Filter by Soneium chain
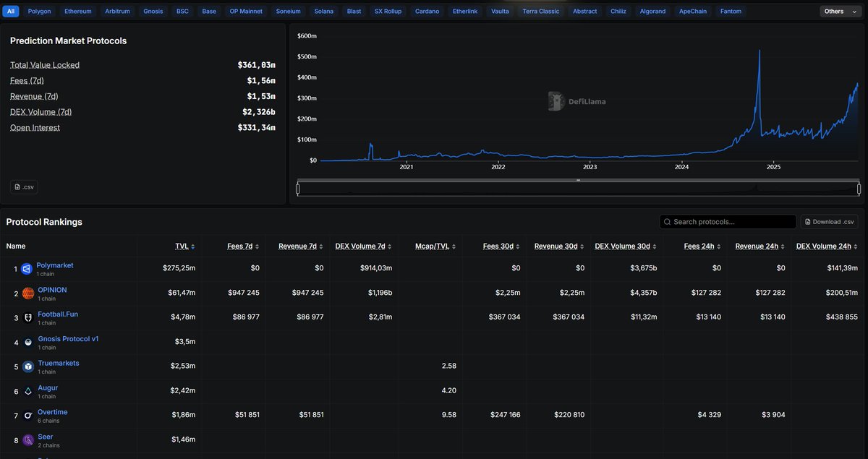Viewport: 868px width, 459px height. coord(289,12)
